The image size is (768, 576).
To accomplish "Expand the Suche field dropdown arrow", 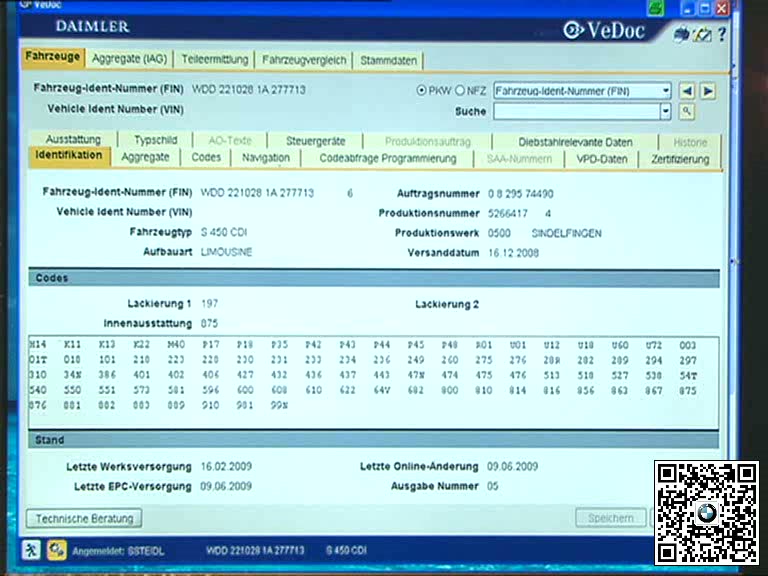I will click(x=665, y=112).
